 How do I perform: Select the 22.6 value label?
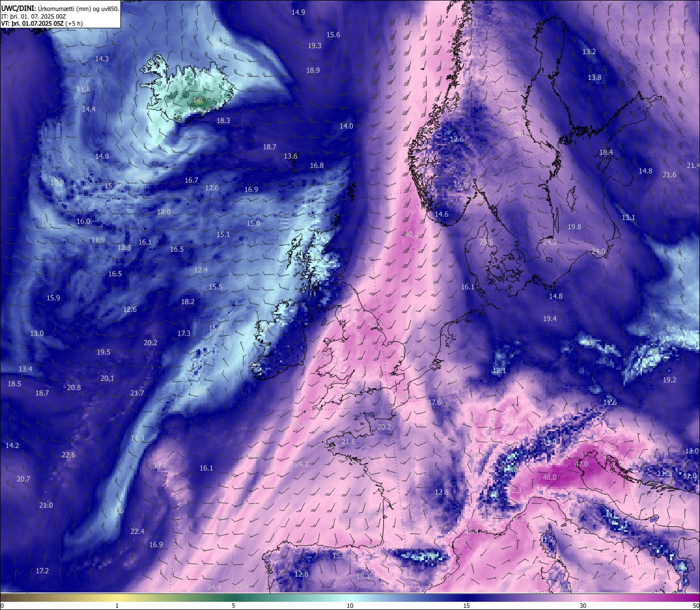click(x=68, y=455)
